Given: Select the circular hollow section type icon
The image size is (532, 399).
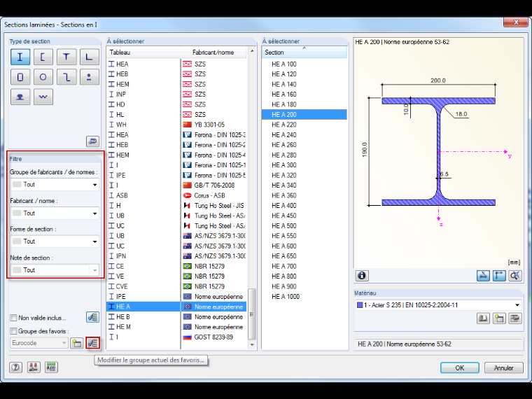Looking at the screenshot, I should pyautogui.click(x=43, y=77).
